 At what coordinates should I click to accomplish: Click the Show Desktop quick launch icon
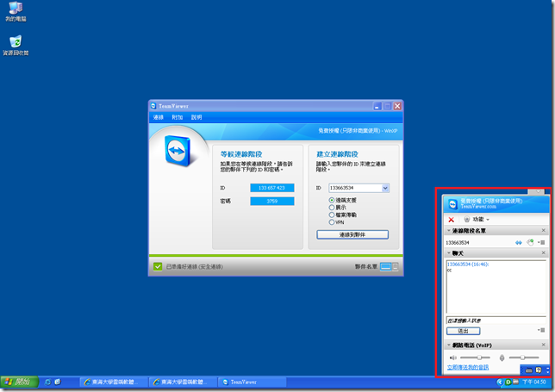click(x=58, y=383)
